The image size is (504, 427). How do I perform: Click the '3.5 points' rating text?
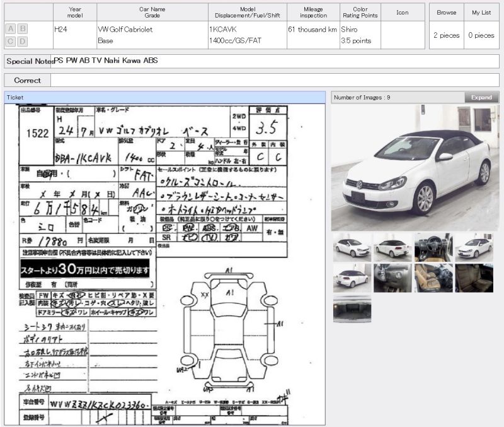pos(356,40)
